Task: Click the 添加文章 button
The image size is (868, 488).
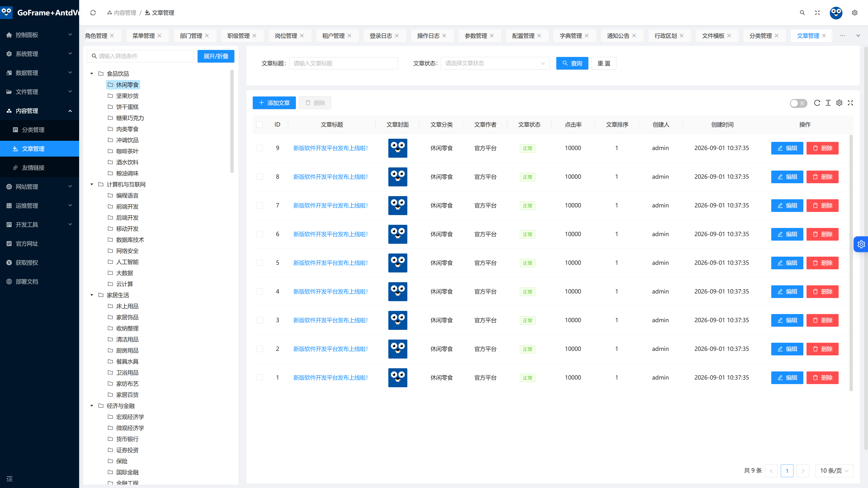Action: (274, 103)
